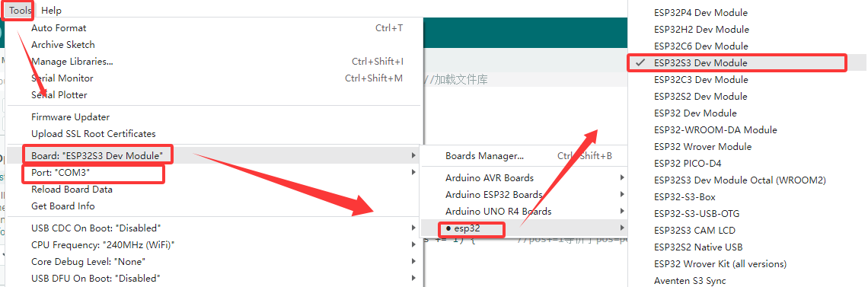868x287 pixels.
Task: Select ESP32C6 Dev Module board
Action: click(x=748, y=46)
